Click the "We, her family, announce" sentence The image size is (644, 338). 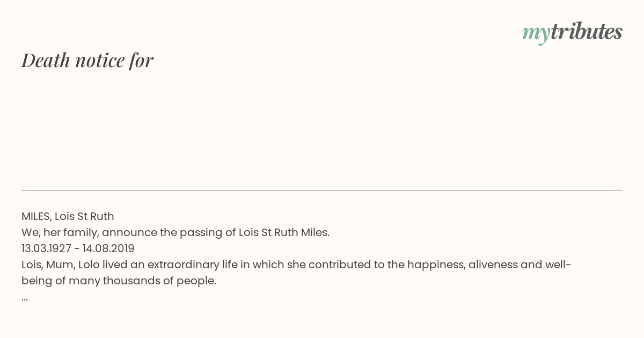coord(175,232)
